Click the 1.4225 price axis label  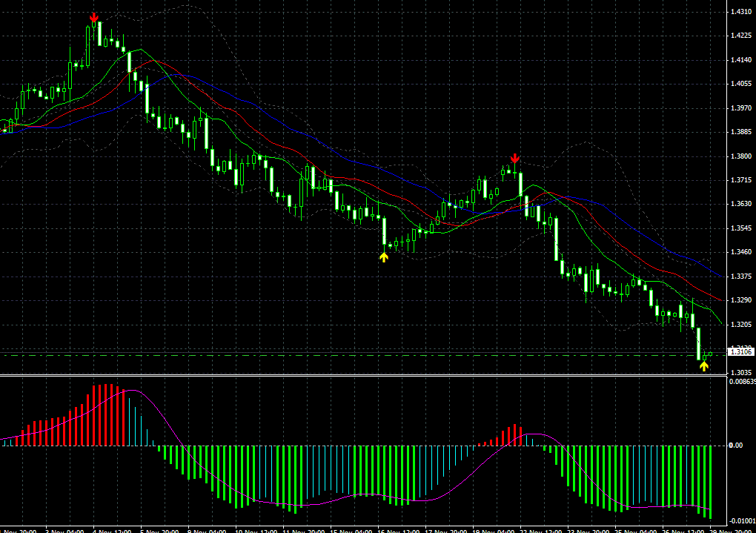741,36
